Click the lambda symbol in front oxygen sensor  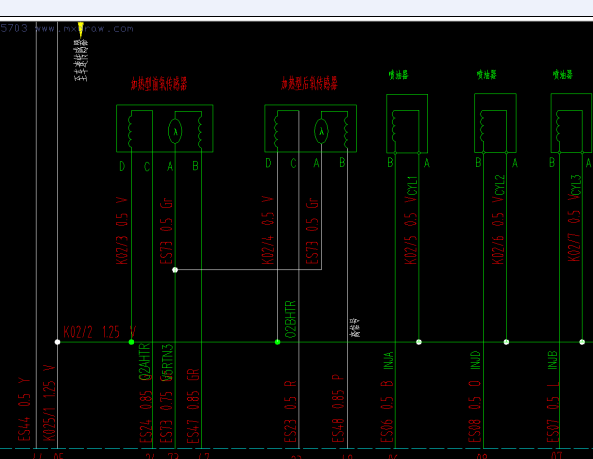coord(175,131)
